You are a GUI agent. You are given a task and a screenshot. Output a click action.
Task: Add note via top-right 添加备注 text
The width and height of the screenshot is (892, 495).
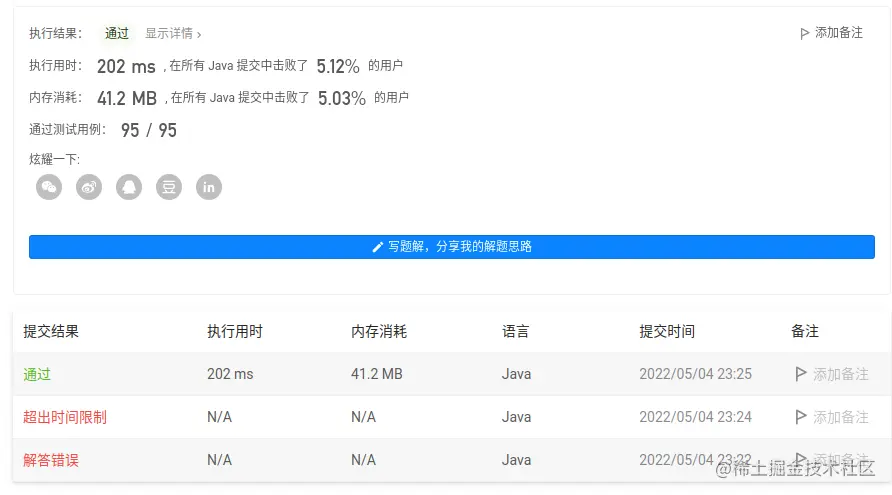coord(839,33)
